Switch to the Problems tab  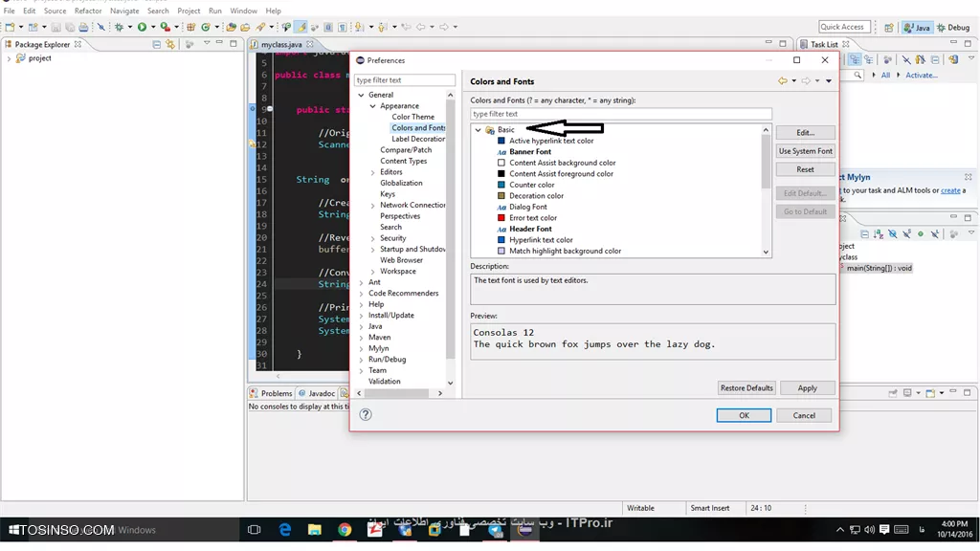click(271, 393)
